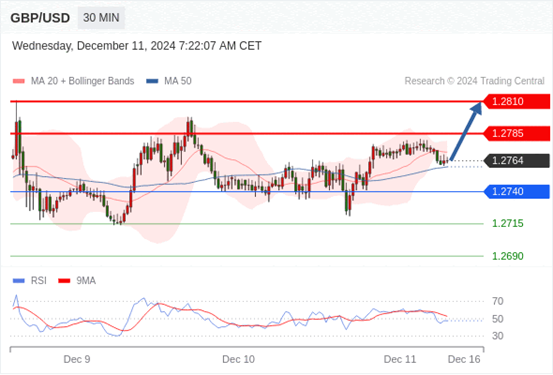Viewport: 553px width, 375px height.
Task: Click the Dec 9 date axis label
Action: point(77,359)
